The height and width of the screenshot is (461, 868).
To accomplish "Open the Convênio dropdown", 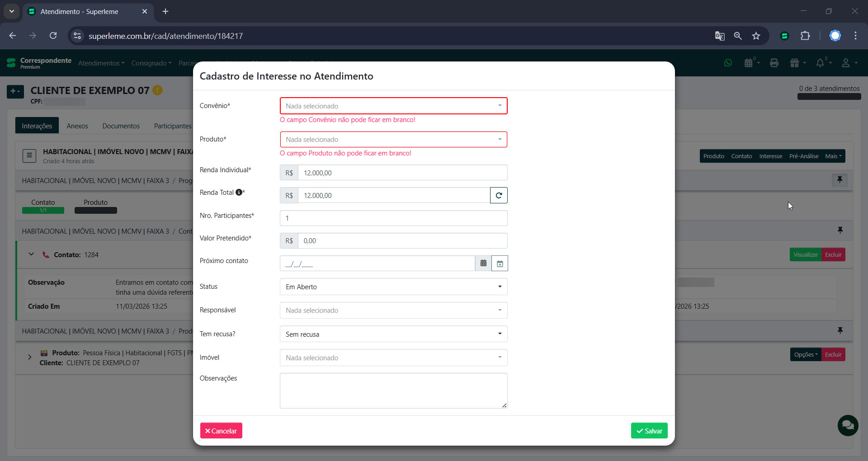I will tap(393, 106).
